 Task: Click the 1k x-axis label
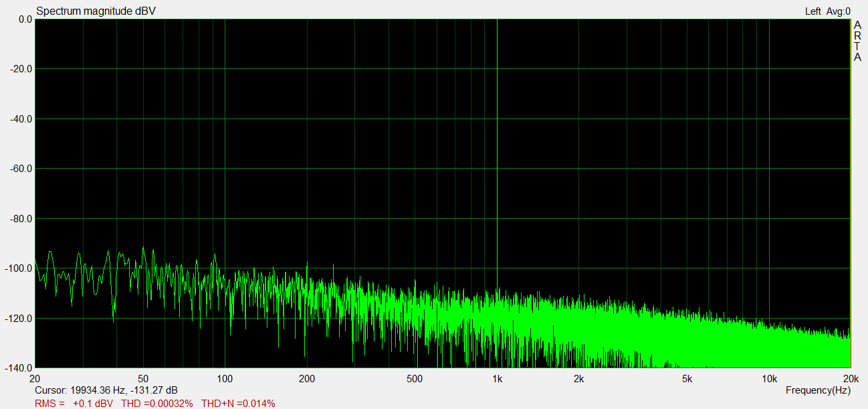tap(497, 379)
